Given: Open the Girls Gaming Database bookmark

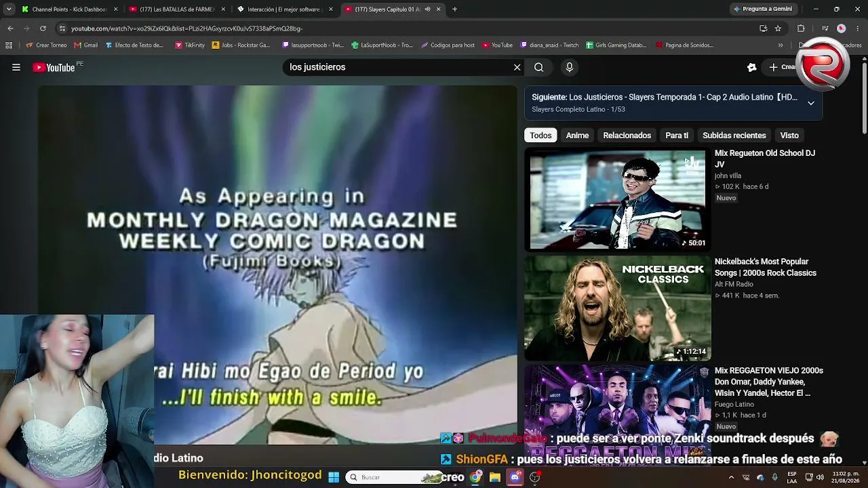Looking at the screenshot, I should point(616,45).
